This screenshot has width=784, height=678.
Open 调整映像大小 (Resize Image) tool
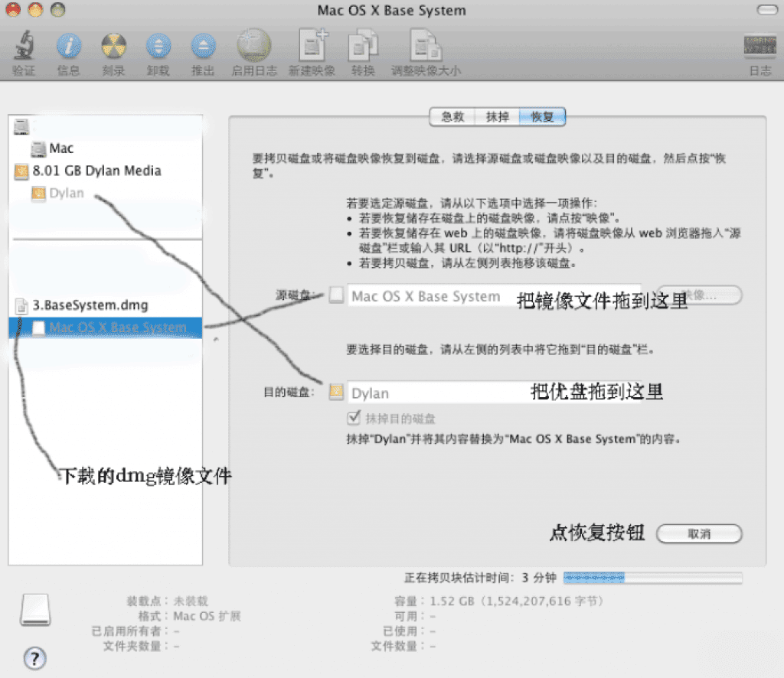(426, 46)
